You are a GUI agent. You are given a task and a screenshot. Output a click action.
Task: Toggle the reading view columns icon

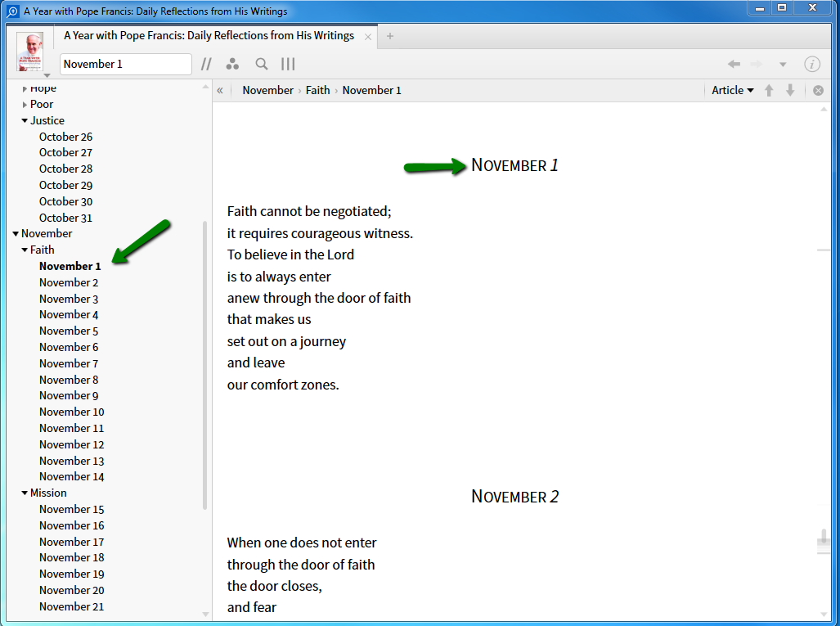pos(288,65)
